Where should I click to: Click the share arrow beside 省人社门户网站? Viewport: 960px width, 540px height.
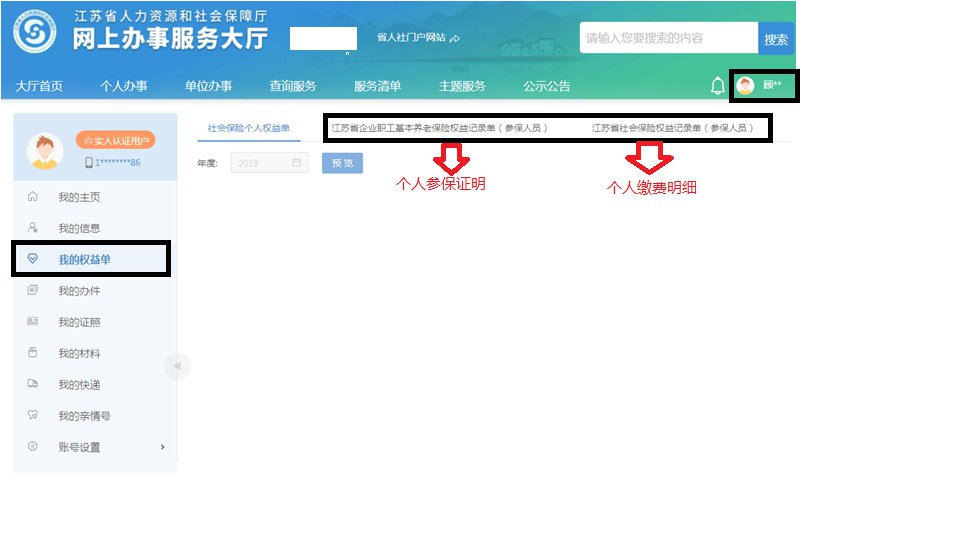coord(454,39)
